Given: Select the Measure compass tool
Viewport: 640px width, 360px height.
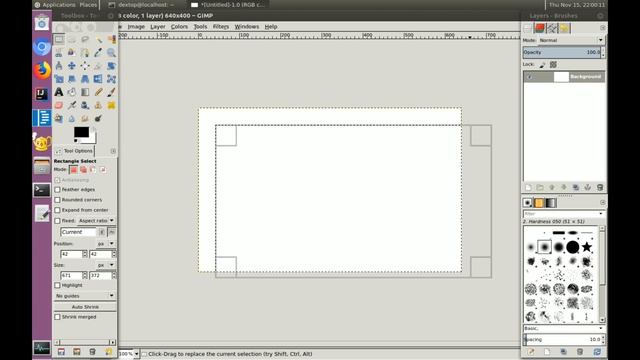Looking at the screenshot, I should click(x=59, y=66).
